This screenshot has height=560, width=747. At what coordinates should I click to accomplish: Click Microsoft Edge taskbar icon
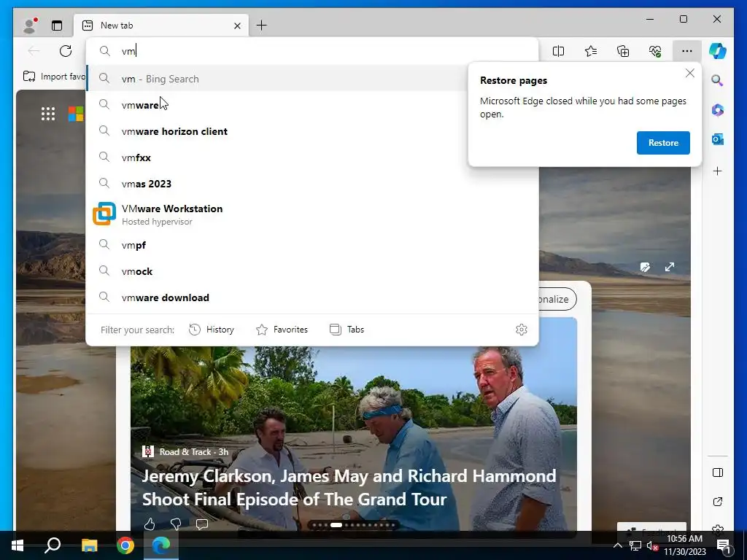161,545
